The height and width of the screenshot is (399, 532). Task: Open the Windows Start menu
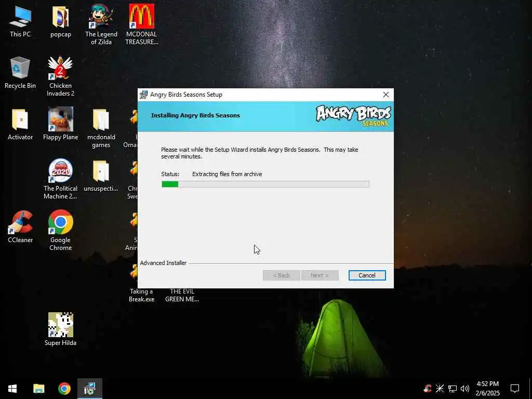tap(12, 389)
